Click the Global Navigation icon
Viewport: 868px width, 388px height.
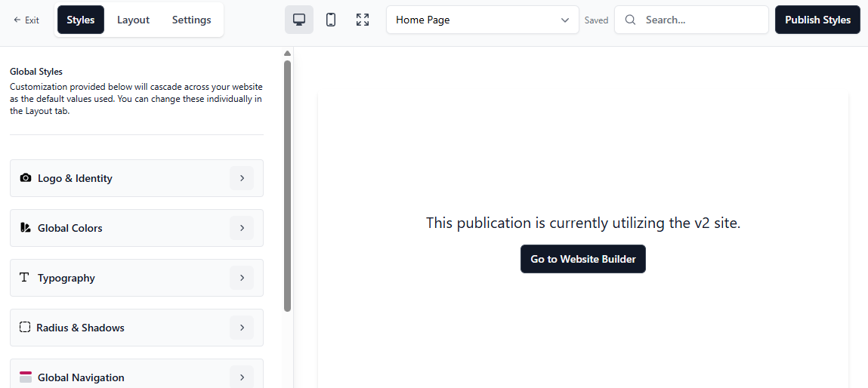[x=26, y=377]
